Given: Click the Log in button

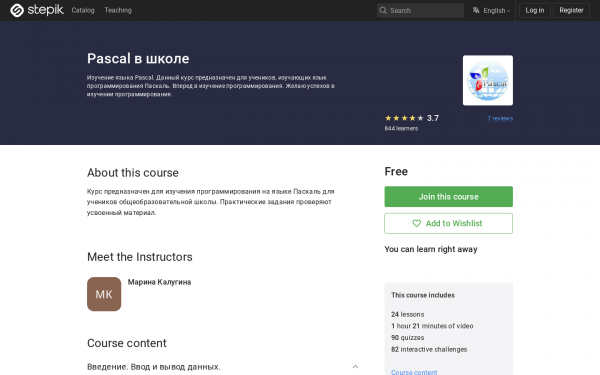Looking at the screenshot, I should click(535, 10).
